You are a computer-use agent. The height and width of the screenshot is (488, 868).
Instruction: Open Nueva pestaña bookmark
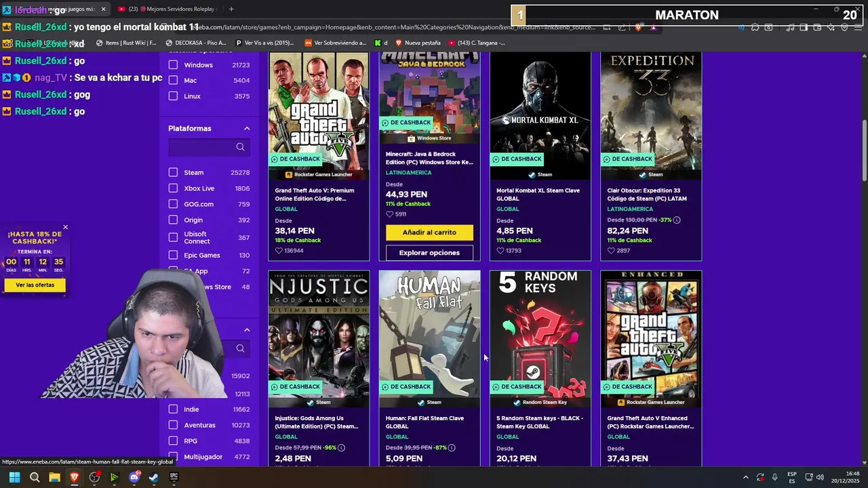coord(417,43)
